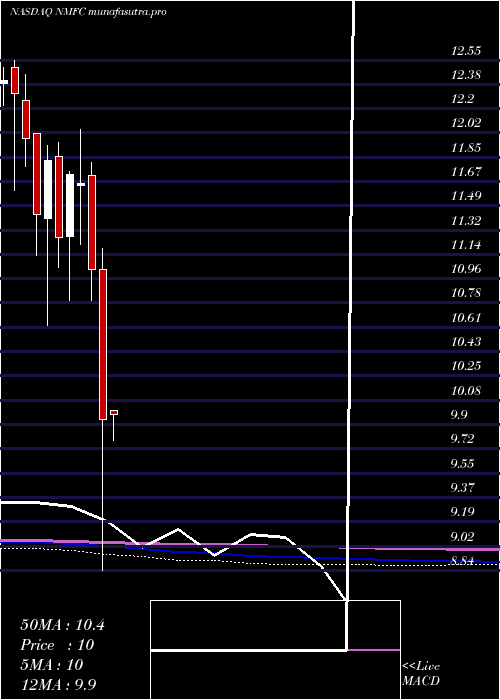
Task: Click the 9.55 price axis label
Action: click(x=462, y=463)
